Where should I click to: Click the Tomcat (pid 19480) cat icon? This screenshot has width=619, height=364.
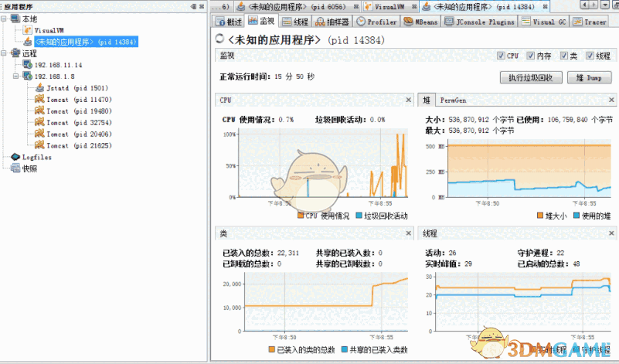point(39,111)
